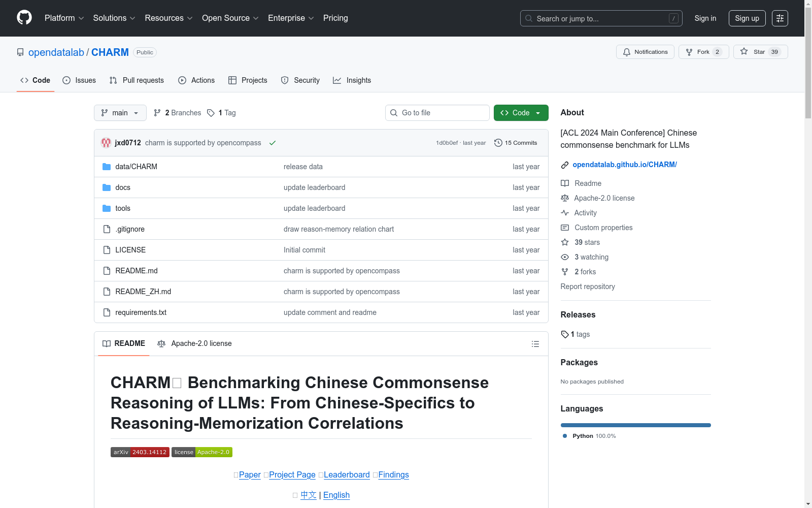Open the Project Page link in README

(292, 474)
